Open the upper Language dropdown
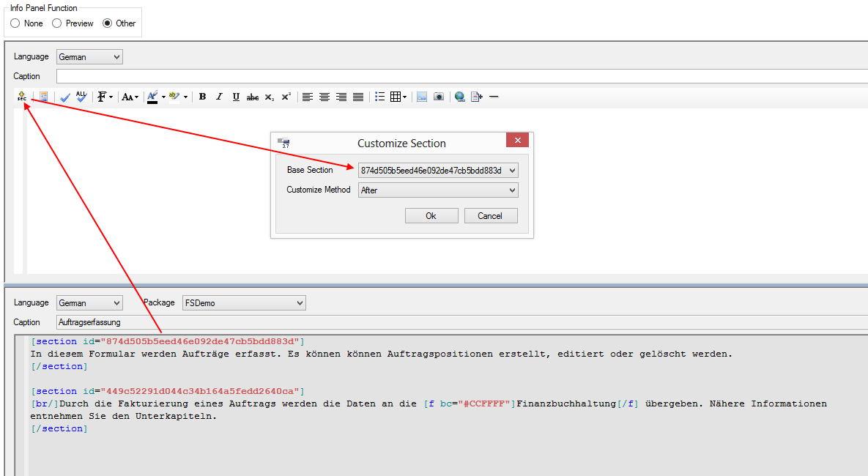The width and height of the screenshot is (868, 476). [x=89, y=57]
